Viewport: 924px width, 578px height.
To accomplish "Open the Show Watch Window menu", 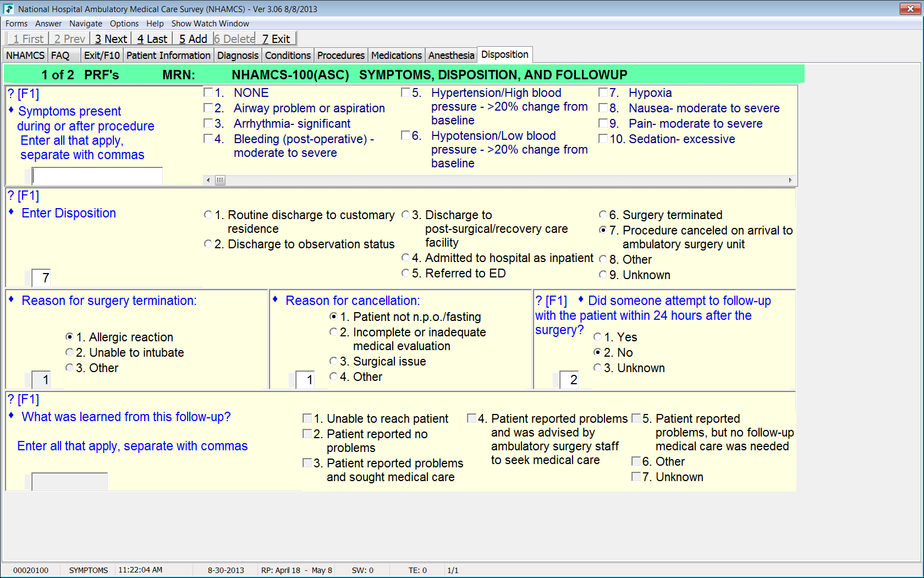I will [x=210, y=24].
